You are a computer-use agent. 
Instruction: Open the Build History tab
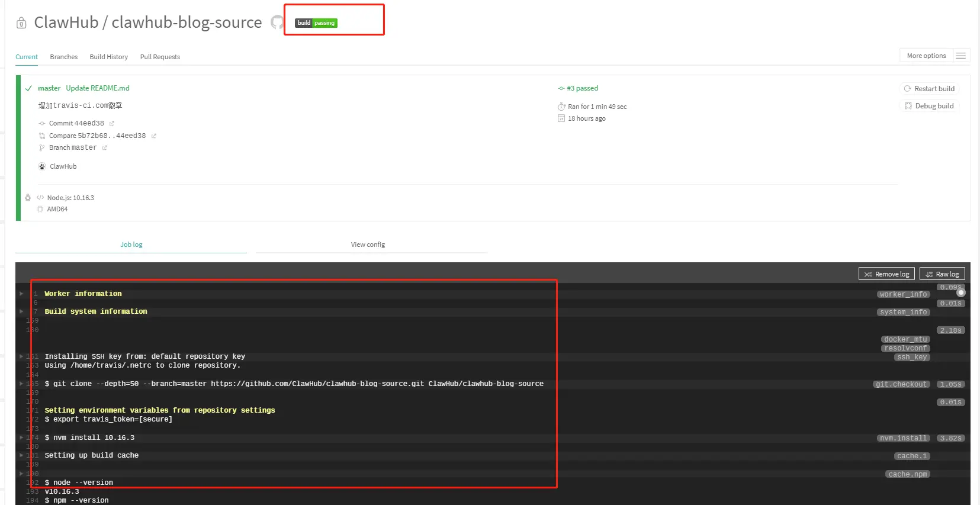pyautogui.click(x=109, y=57)
